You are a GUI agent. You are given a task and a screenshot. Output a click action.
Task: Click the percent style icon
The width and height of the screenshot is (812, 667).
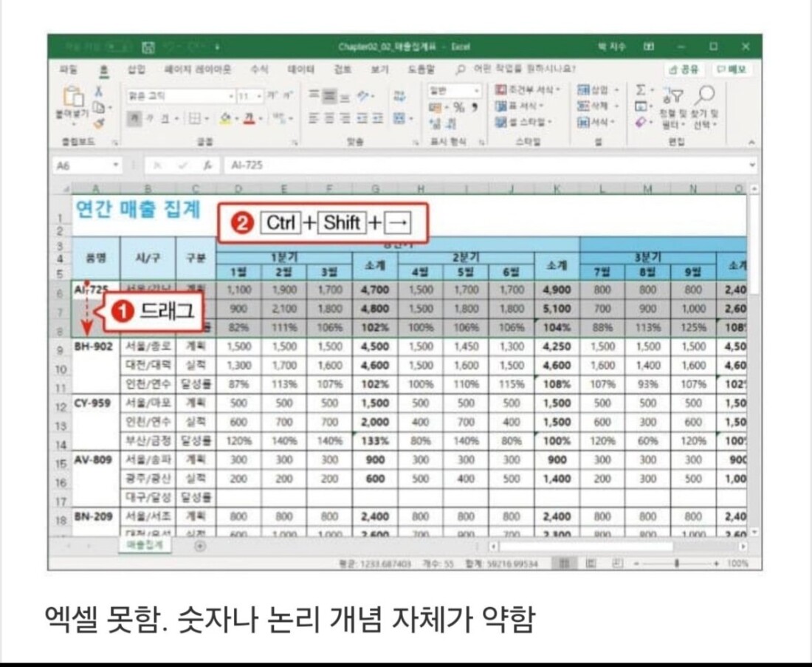tap(458, 106)
